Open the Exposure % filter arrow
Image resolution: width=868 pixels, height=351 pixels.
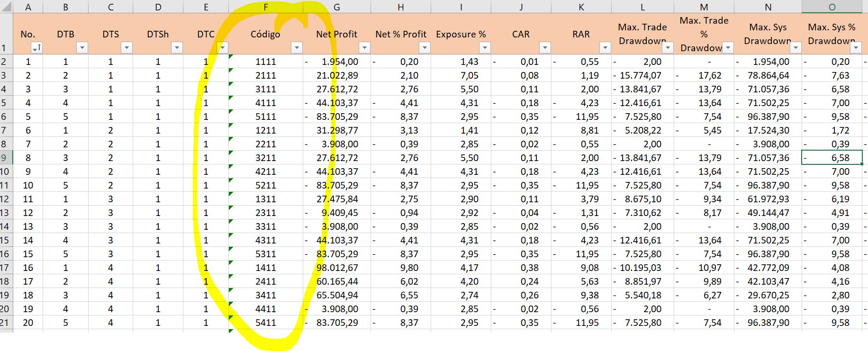point(485,48)
